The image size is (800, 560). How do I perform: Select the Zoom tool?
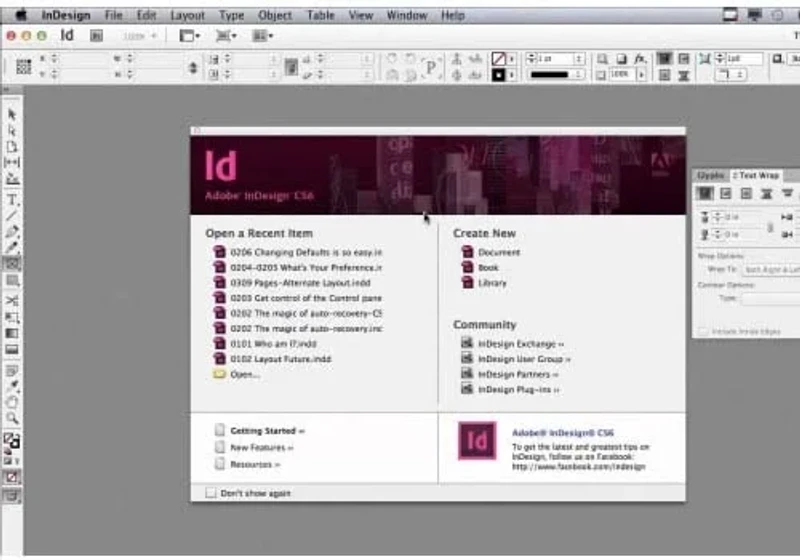[x=12, y=419]
